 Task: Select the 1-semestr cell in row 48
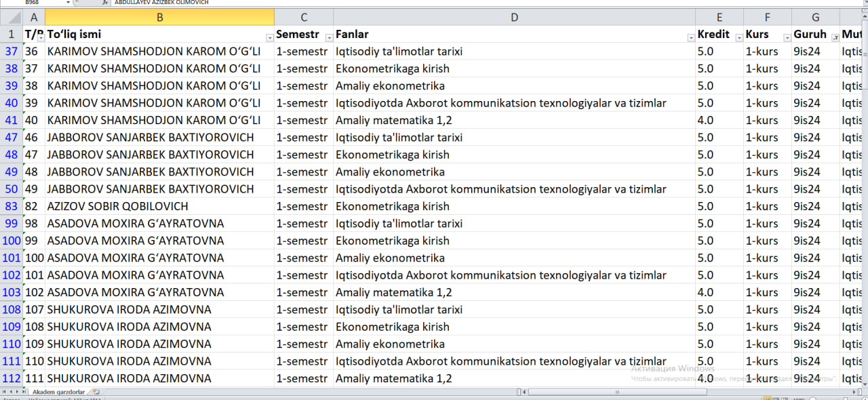click(304, 155)
